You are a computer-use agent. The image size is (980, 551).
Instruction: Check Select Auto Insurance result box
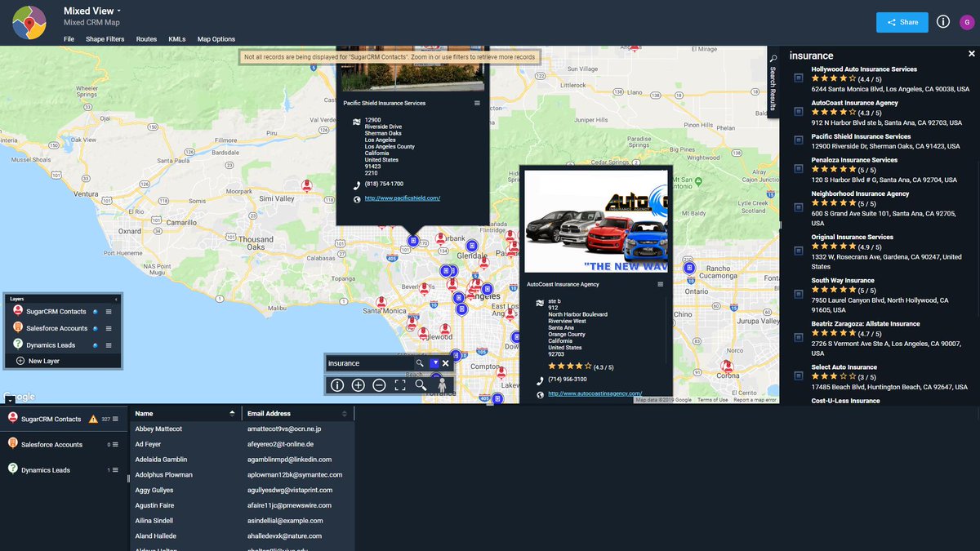(799, 376)
